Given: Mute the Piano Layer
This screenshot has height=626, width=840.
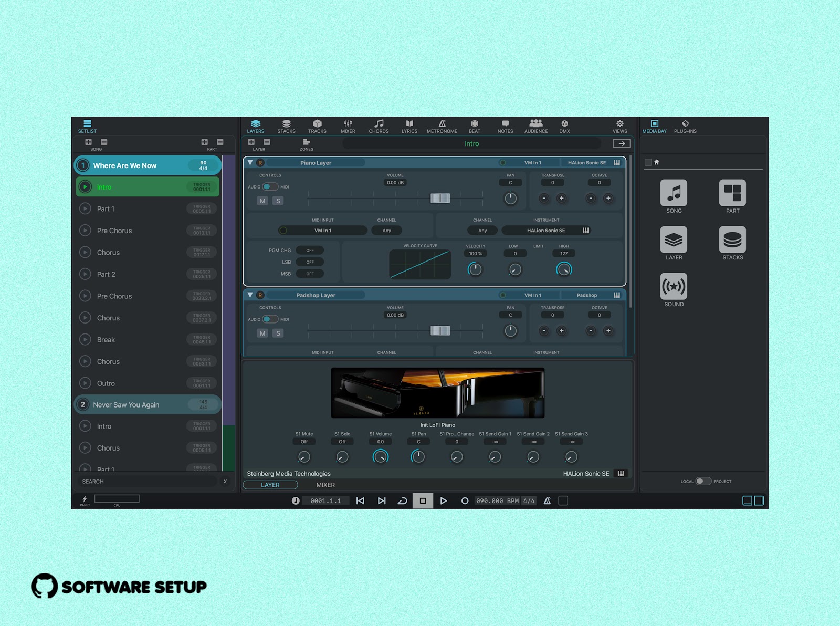Looking at the screenshot, I should tap(262, 201).
